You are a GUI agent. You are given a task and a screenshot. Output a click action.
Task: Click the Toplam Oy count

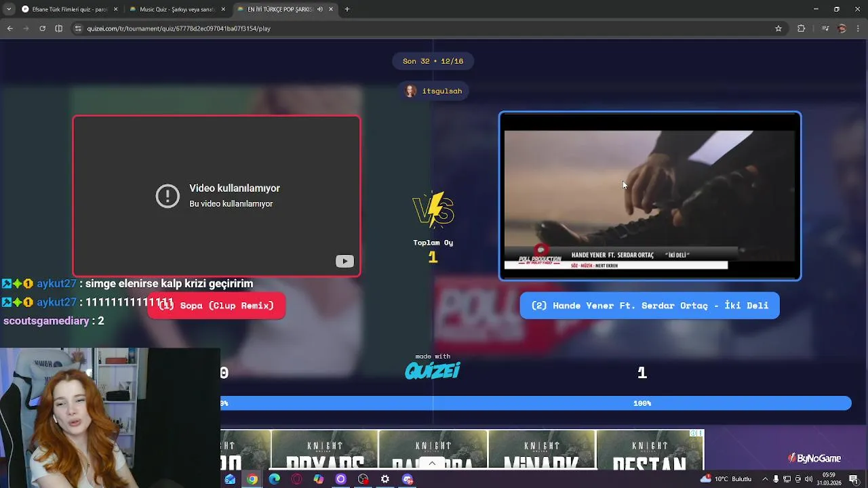click(x=433, y=258)
